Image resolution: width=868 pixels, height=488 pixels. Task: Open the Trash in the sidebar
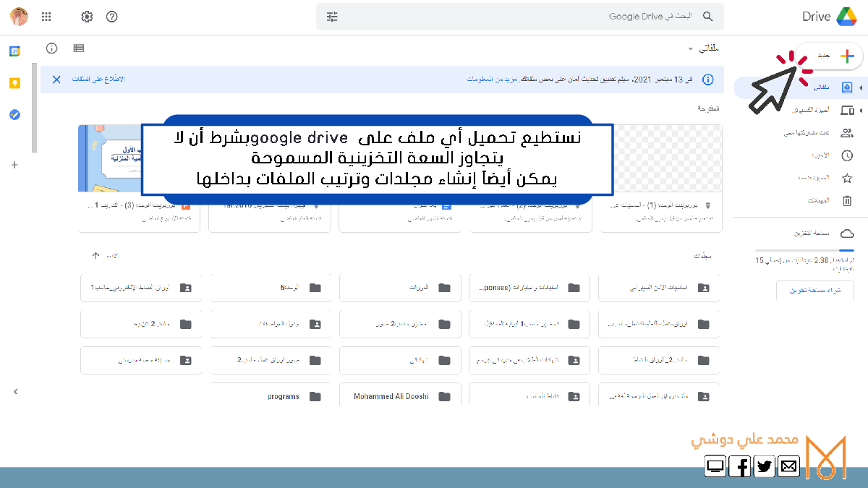point(847,201)
